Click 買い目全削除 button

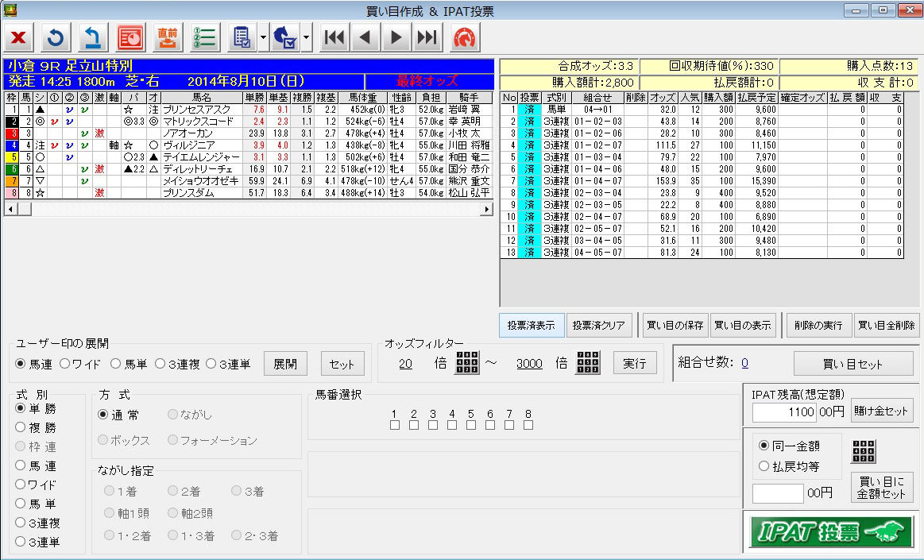pyautogui.click(x=887, y=325)
